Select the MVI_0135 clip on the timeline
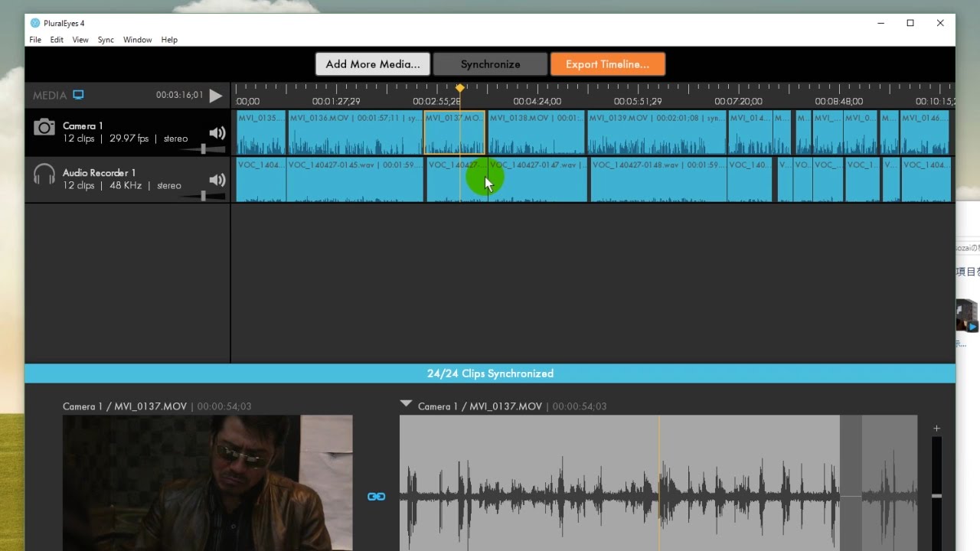This screenshot has height=551, width=980. click(261, 132)
